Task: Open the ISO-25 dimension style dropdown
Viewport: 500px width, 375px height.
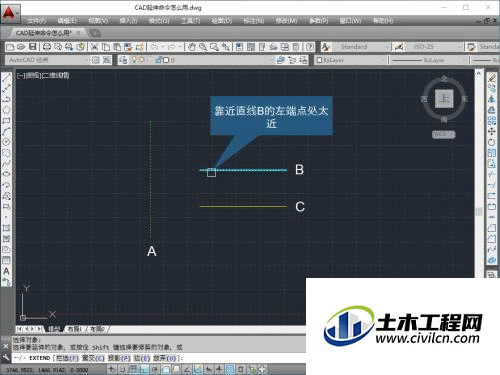Action: pos(434,47)
